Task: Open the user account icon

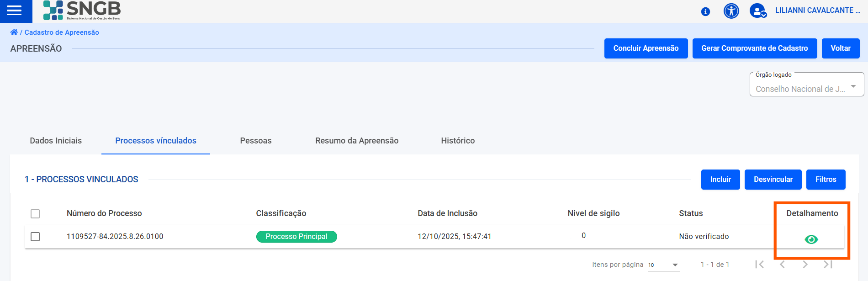Action: 757,11
